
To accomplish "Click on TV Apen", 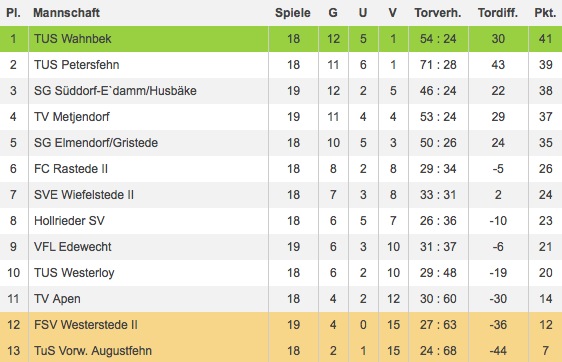I will (x=57, y=299).
